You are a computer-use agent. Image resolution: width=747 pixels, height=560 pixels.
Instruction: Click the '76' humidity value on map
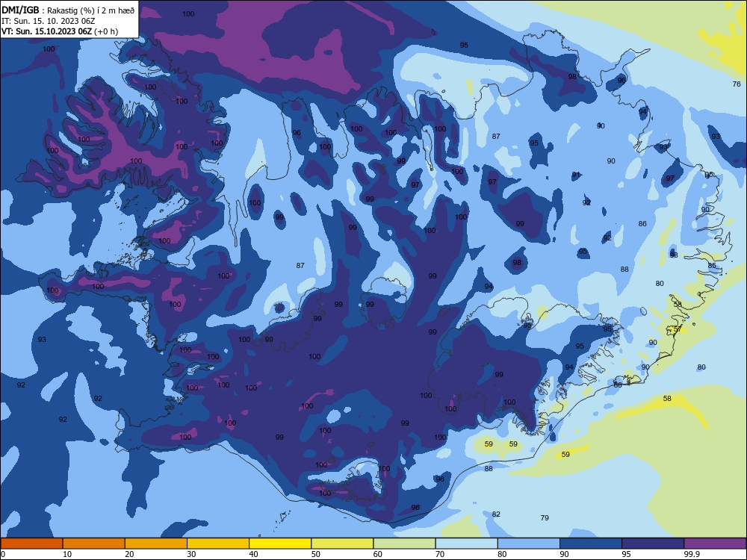[x=737, y=84]
